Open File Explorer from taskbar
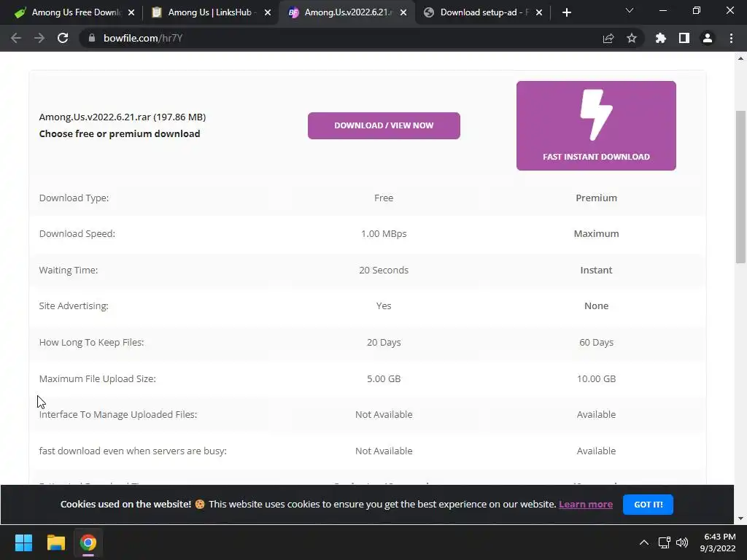Screen dimensions: 747x560 (x=55, y=542)
